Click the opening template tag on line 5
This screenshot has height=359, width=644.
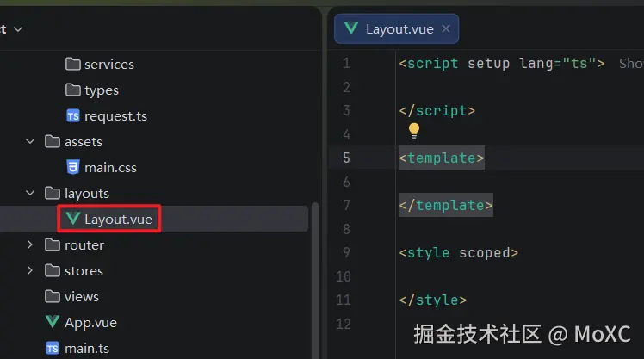442,158
